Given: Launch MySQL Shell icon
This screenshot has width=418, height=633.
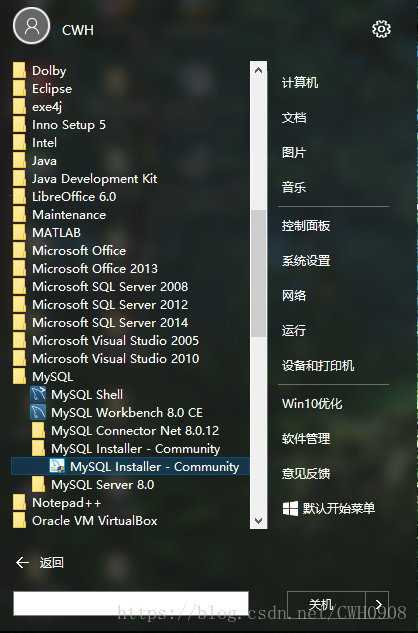Looking at the screenshot, I should point(38,394).
